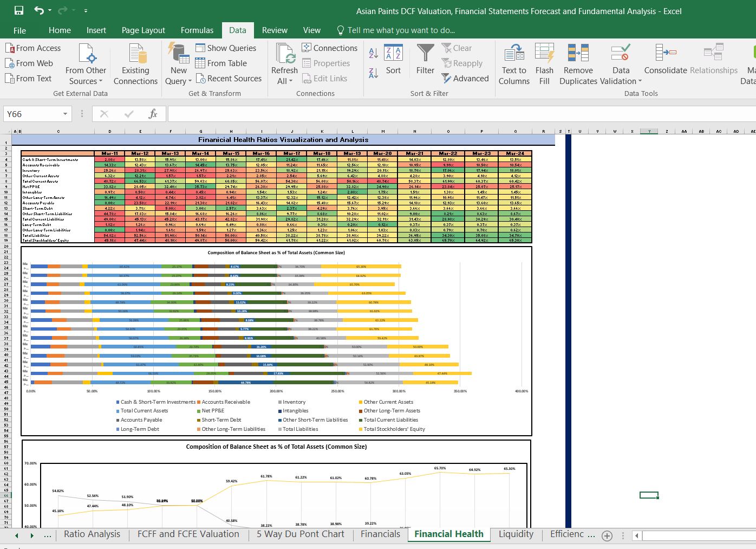Open Customize Quick Access Toolbar arrow
The width and height of the screenshot is (756, 549).
coord(86,11)
